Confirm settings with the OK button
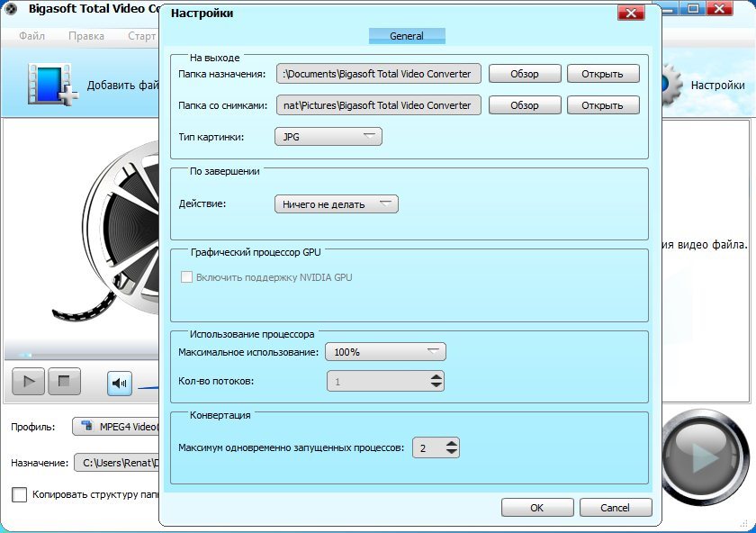 537,508
